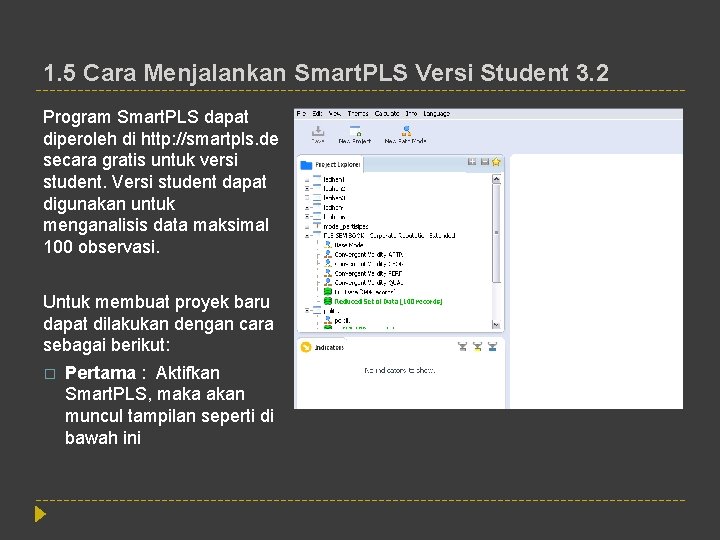Viewport: 720px width, 540px height.
Task: Open the Language menu
Action: (437, 113)
